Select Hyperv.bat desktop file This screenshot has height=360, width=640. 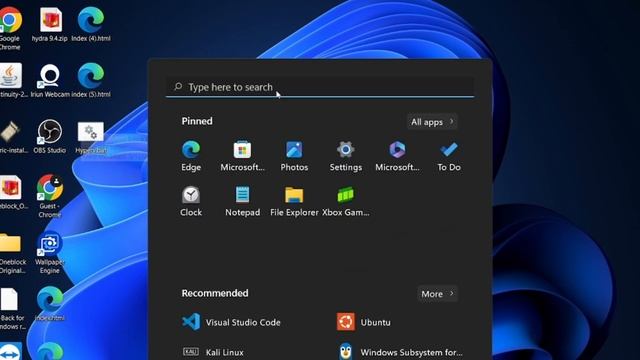click(x=91, y=137)
